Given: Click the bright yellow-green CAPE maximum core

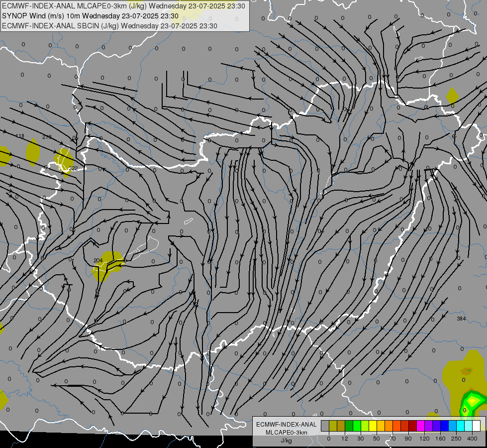Looking at the screenshot, I should pyautogui.click(x=472, y=400).
